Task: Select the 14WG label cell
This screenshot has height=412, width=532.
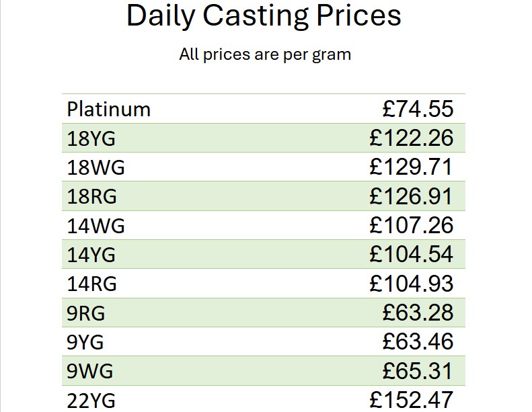Action: point(96,226)
